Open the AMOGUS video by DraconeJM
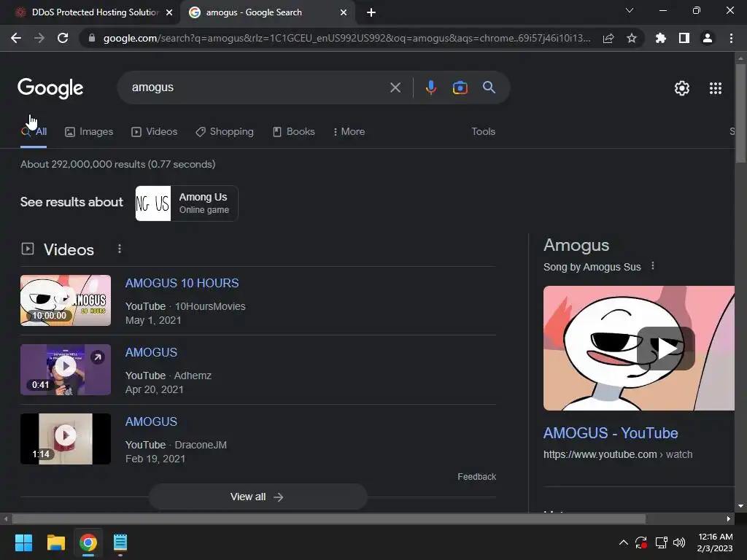Screen dimensions: 747x560 pyautogui.click(x=151, y=421)
